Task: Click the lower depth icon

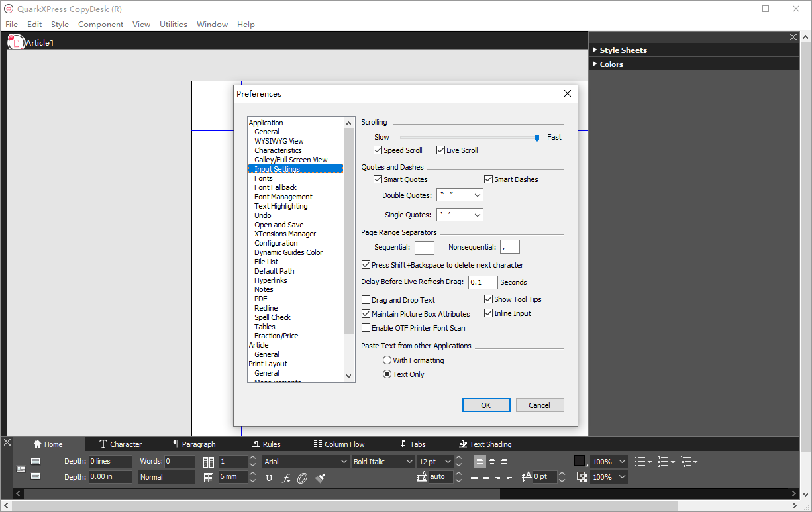Action: (36, 476)
